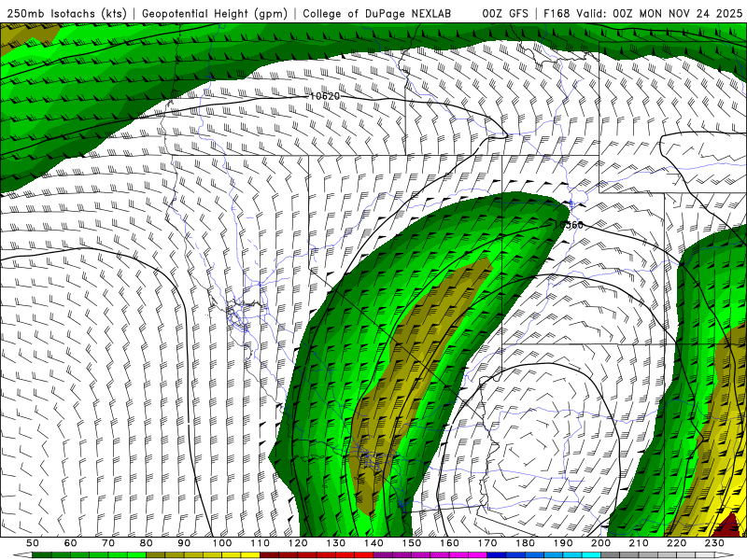Click the 50 knot scale label

pyautogui.click(x=33, y=543)
